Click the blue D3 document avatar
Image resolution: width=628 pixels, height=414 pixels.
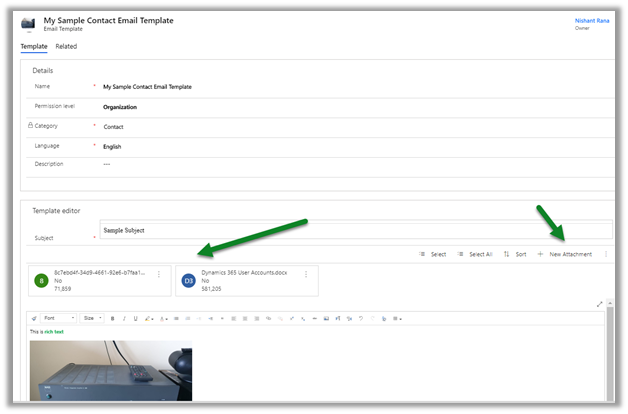click(x=188, y=282)
